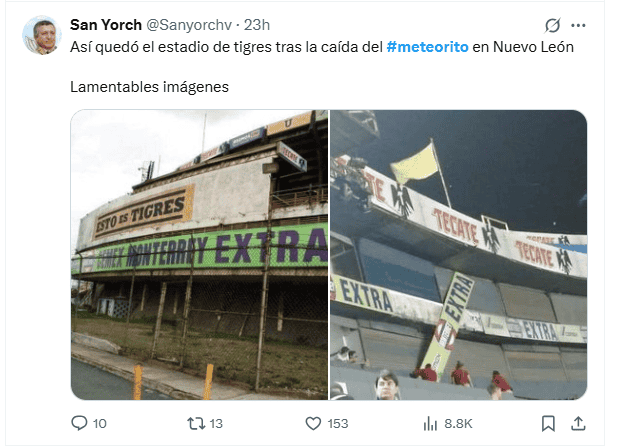The width and height of the screenshot is (622, 446).
Task: Open the right Tecate banners photo
Action: coord(459,255)
